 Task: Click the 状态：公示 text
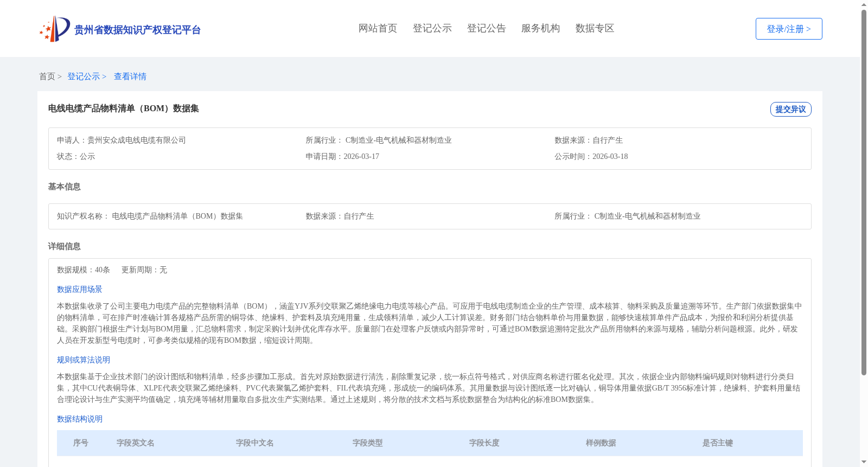click(x=76, y=157)
